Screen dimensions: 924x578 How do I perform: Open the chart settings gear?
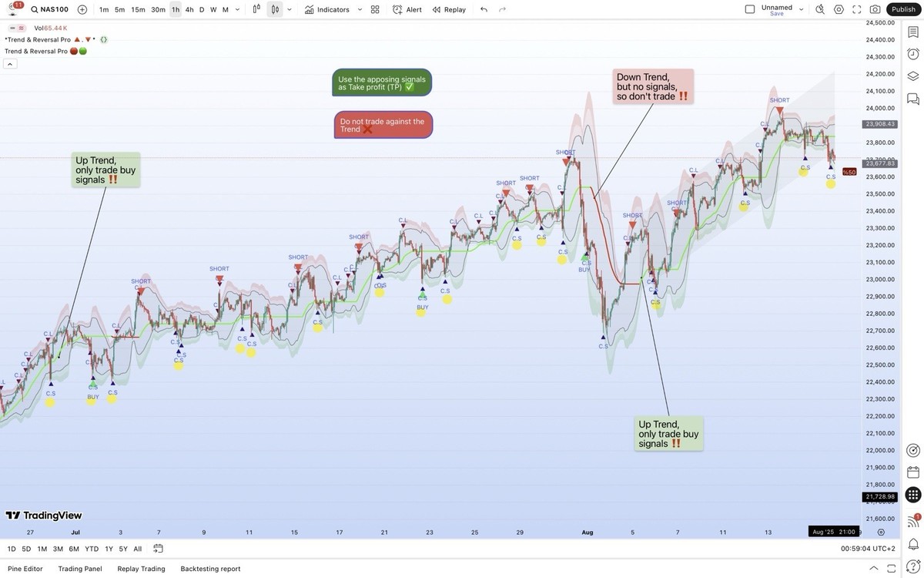[x=839, y=8]
